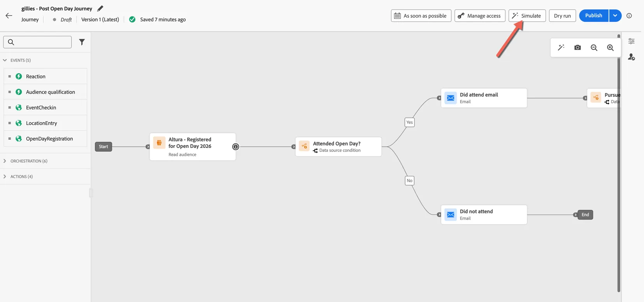Image resolution: width=644 pixels, height=302 pixels.
Task: Click the Did attend email envelope icon
Action: tap(450, 98)
